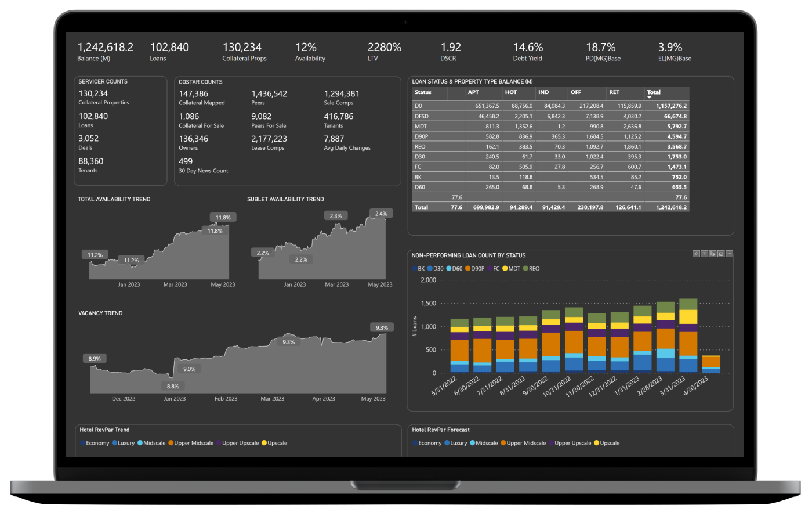The image size is (812, 519).
Task: Click the personalize visual icon on chart header
Action: pos(713,254)
